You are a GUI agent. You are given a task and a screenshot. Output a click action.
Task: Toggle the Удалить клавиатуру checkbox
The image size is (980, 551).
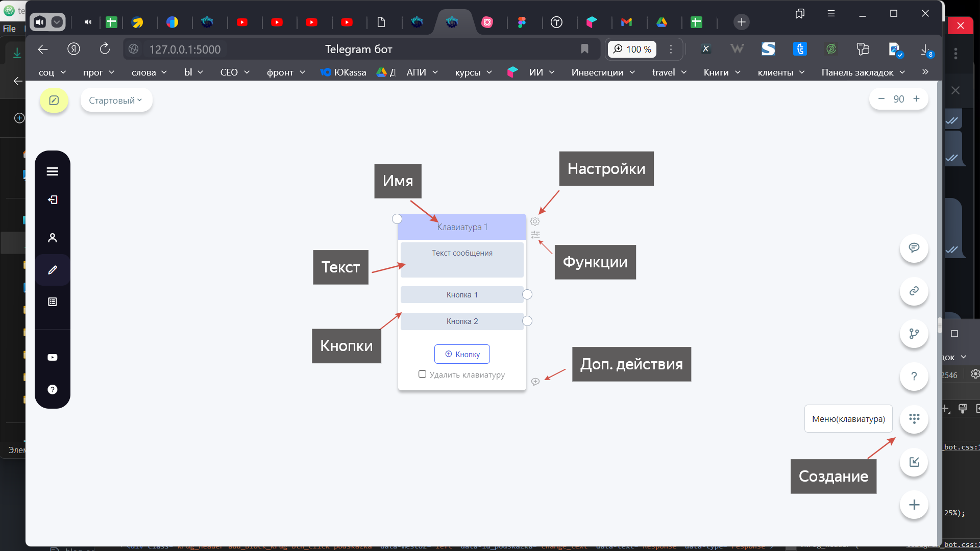click(x=422, y=374)
